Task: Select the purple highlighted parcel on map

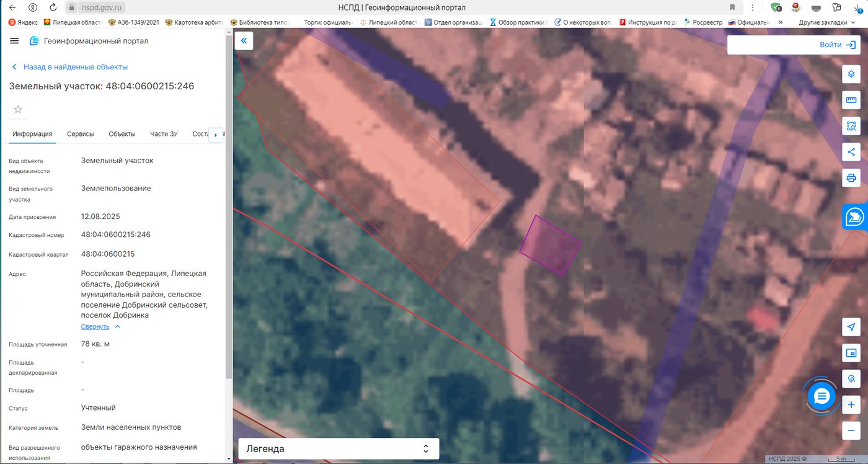Action: click(550, 246)
